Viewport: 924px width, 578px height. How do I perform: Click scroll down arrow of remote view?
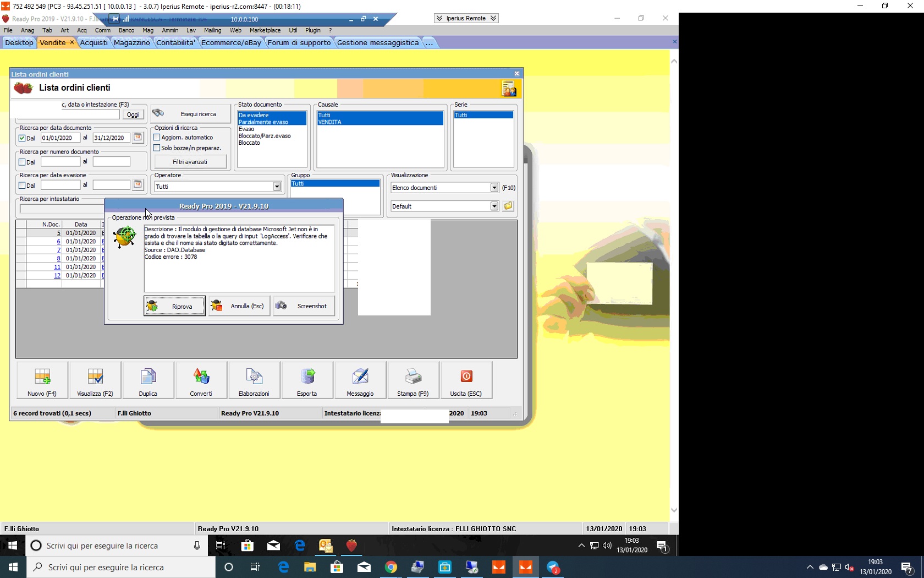coord(674,510)
